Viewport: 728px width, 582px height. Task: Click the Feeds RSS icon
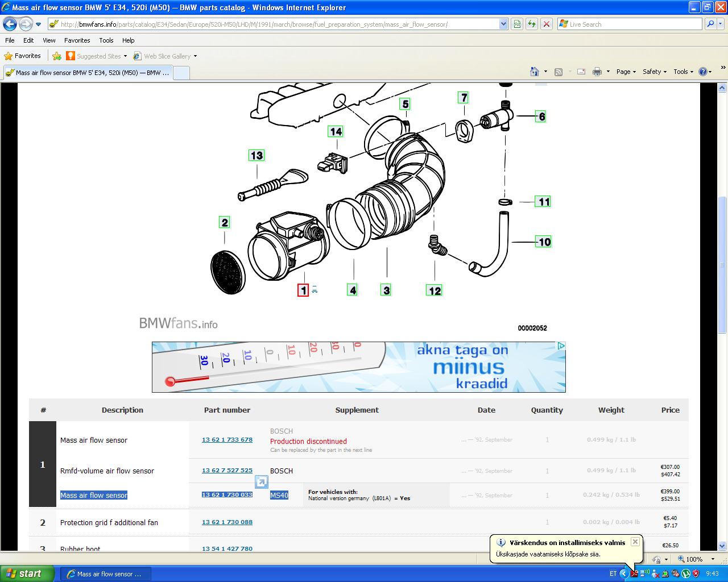(x=559, y=72)
